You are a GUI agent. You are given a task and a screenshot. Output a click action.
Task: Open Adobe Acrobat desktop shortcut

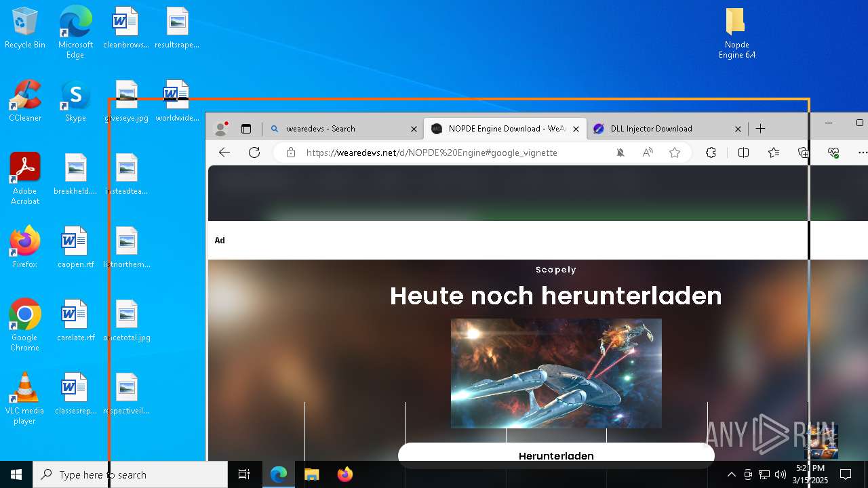point(25,179)
